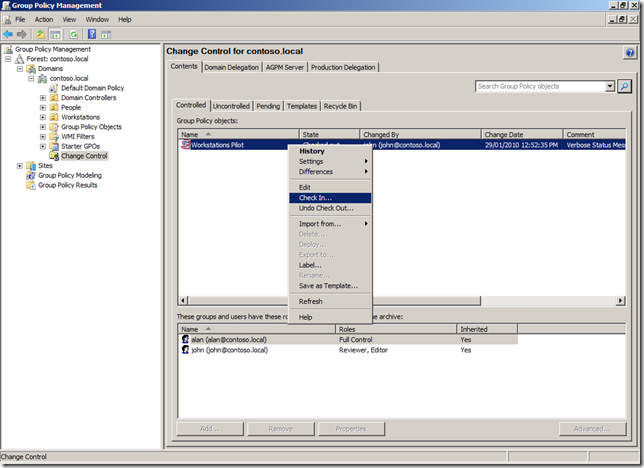The height and width of the screenshot is (468, 644).
Task: Click the help question mark in header
Action: click(x=630, y=52)
